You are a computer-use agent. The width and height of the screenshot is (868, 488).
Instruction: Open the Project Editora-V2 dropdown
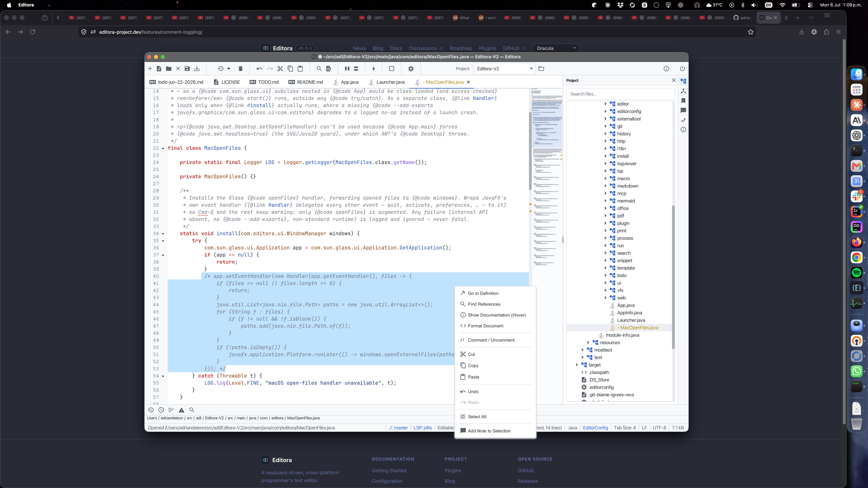[504, 69]
